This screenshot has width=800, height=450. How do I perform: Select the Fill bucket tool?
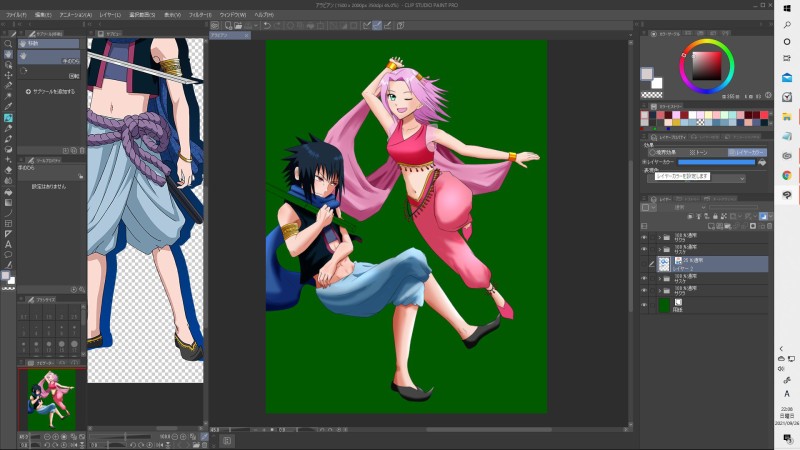[8, 192]
